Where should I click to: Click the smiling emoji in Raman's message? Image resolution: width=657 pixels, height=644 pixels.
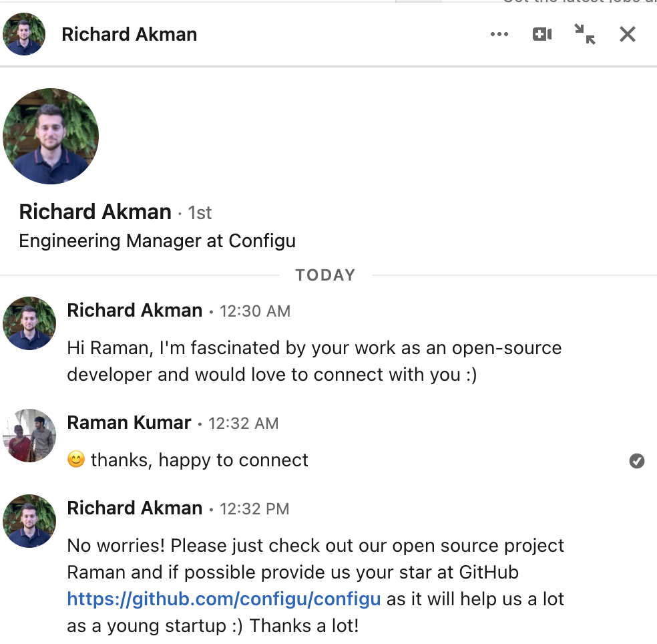(x=76, y=460)
